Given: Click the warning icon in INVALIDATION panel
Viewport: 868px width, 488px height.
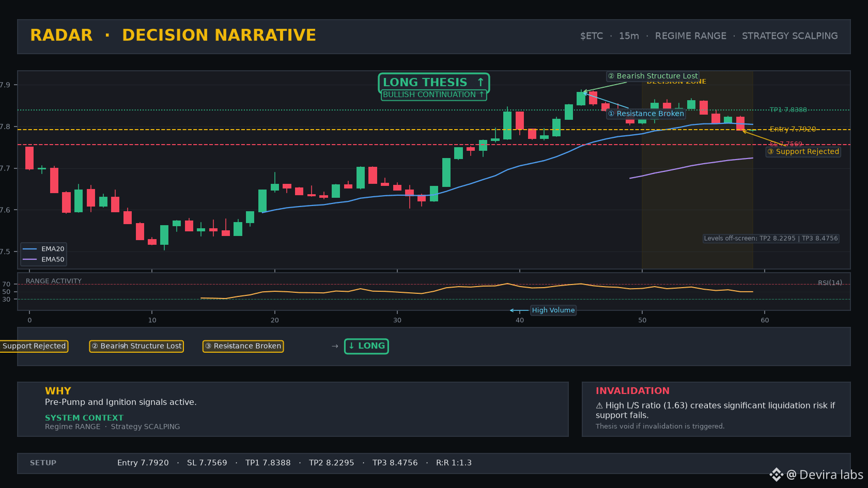Looking at the screenshot, I should [x=599, y=406].
